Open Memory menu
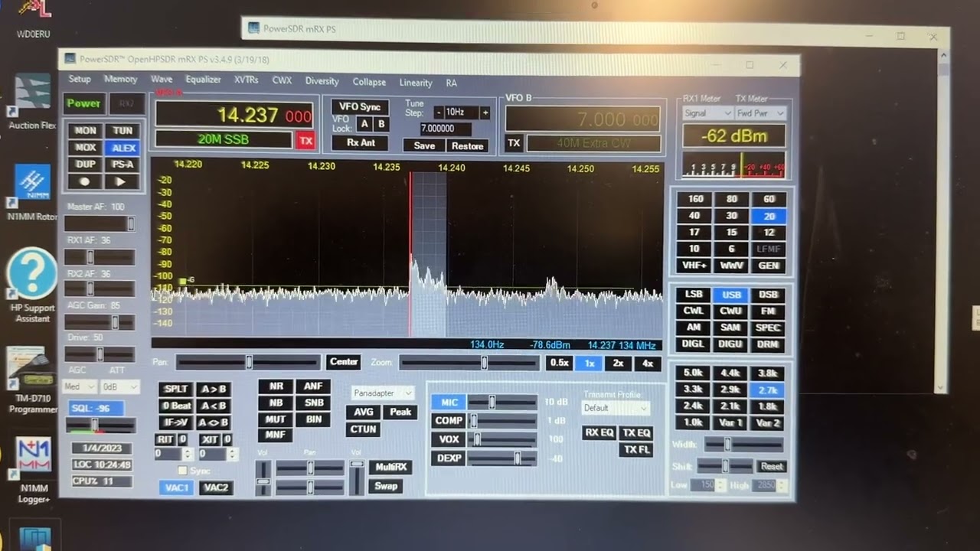The image size is (980, 551). [121, 79]
